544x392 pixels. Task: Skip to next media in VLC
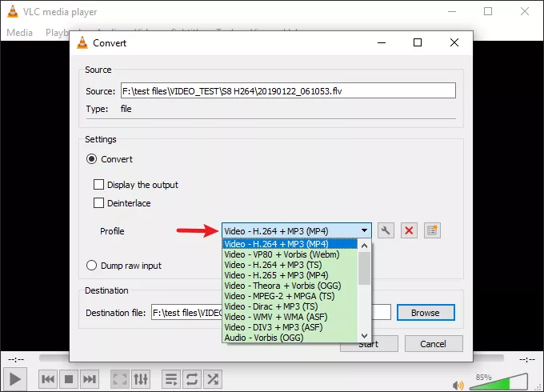90,379
